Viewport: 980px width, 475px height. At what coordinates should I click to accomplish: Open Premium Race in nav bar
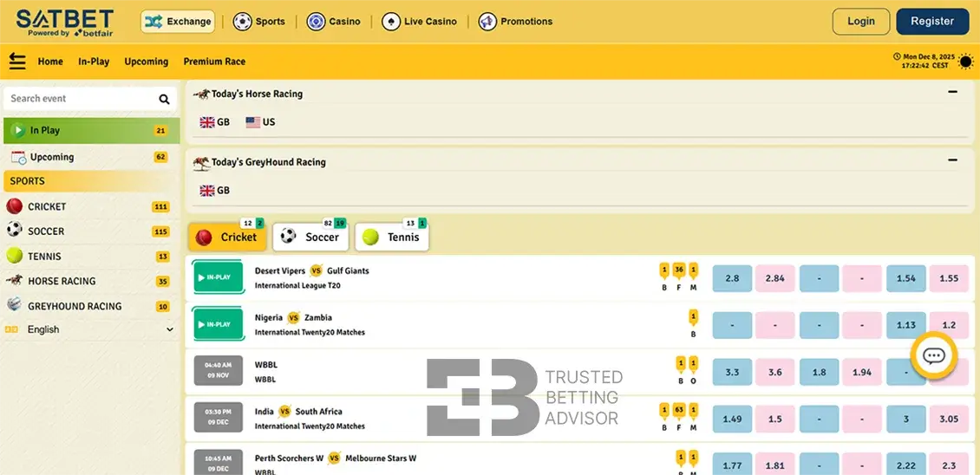214,62
